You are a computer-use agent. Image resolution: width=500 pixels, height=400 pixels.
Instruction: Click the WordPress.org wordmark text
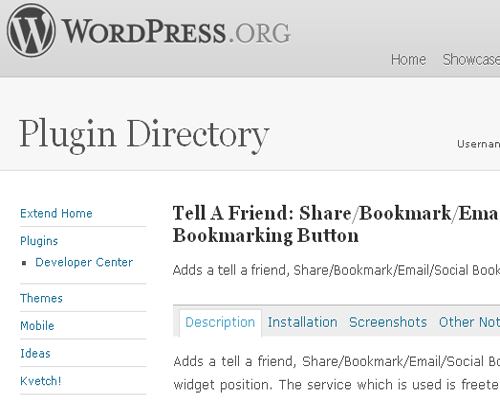pos(176,32)
